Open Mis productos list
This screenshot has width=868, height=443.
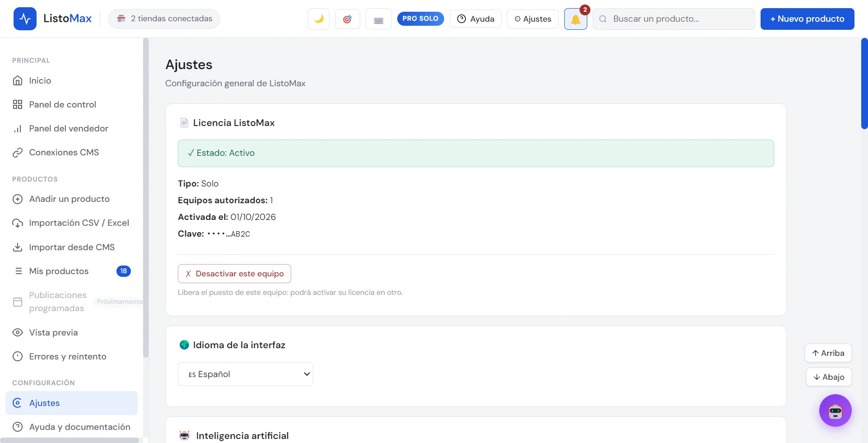pos(71,271)
